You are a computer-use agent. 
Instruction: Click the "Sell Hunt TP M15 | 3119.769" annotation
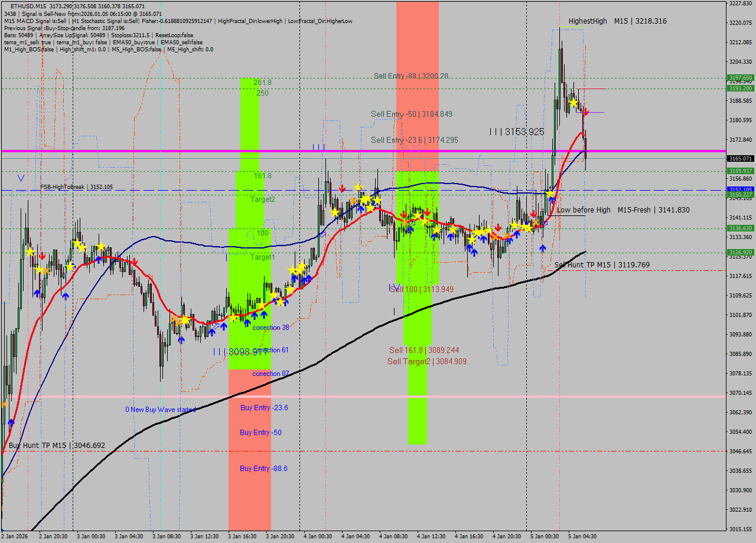602,266
